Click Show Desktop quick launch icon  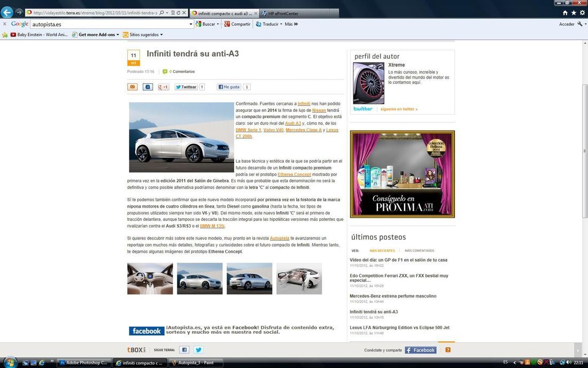pyautogui.click(x=33, y=363)
